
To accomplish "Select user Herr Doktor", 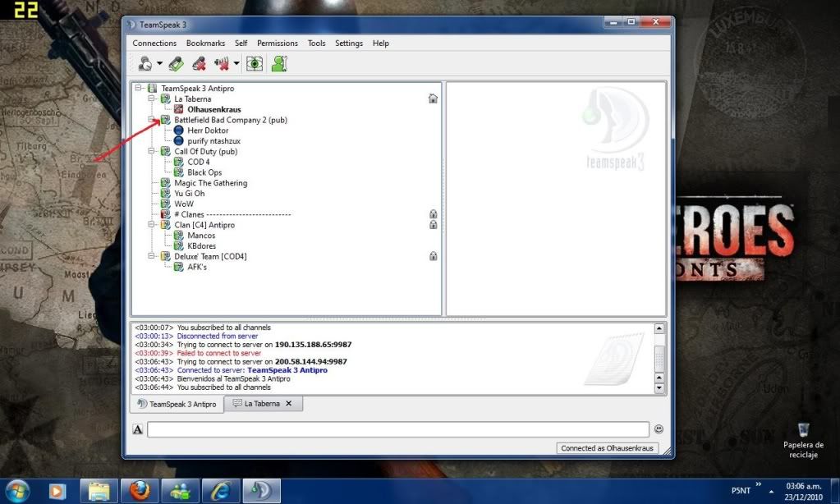I will (208, 131).
